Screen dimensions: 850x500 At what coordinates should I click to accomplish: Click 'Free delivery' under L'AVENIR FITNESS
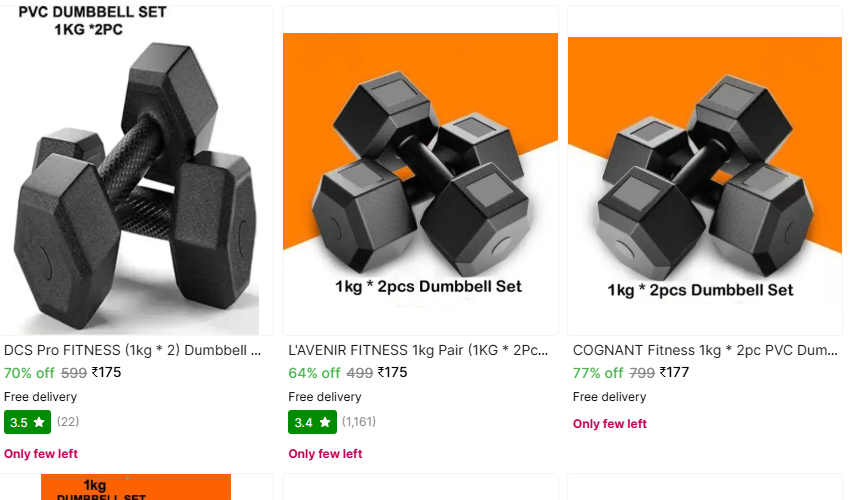tap(325, 397)
